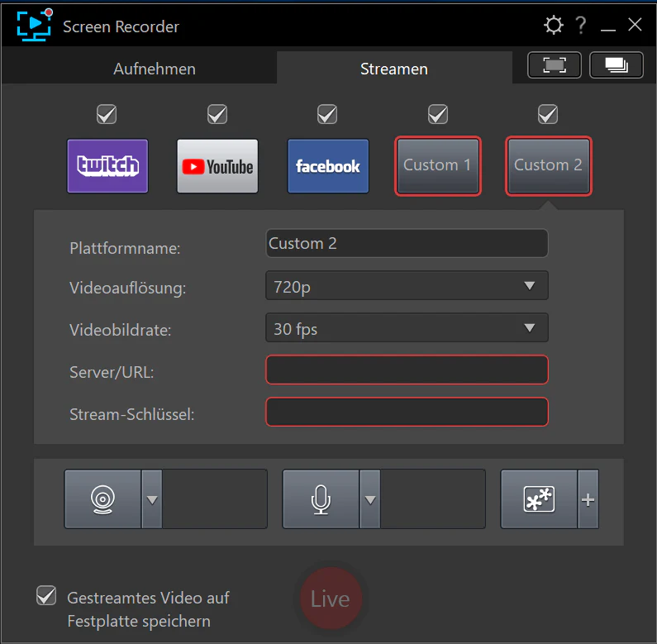Image resolution: width=657 pixels, height=644 pixels.
Task: Open the Custom 2 platform settings
Action: [549, 166]
